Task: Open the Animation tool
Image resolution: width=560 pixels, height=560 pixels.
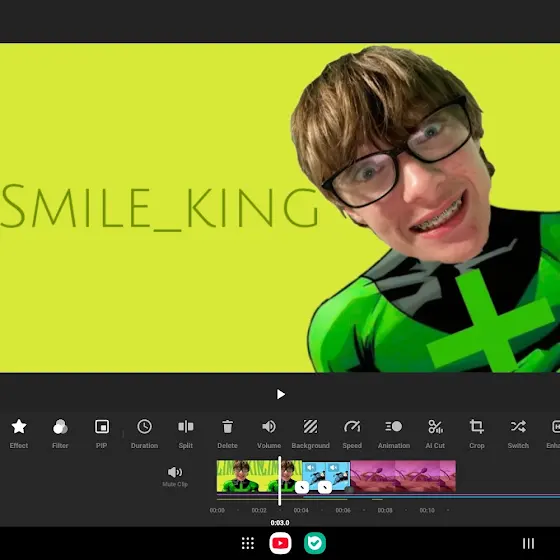Action: click(x=394, y=433)
